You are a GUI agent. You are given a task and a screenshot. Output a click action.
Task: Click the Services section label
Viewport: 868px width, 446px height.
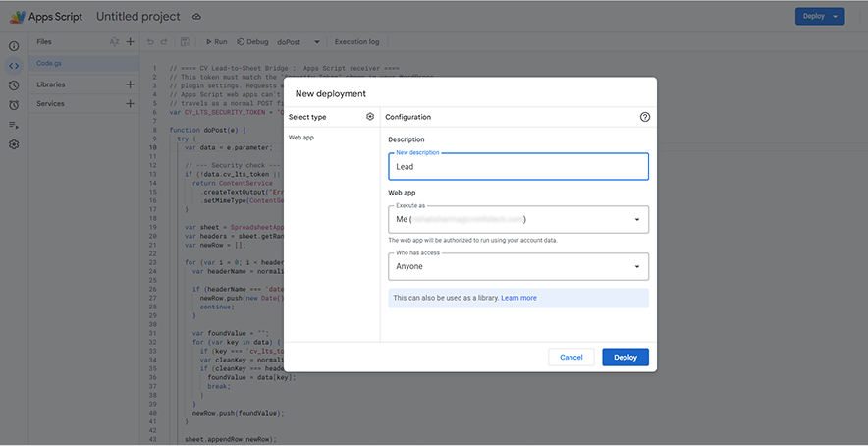pyautogui.click(x=50, y=103)
